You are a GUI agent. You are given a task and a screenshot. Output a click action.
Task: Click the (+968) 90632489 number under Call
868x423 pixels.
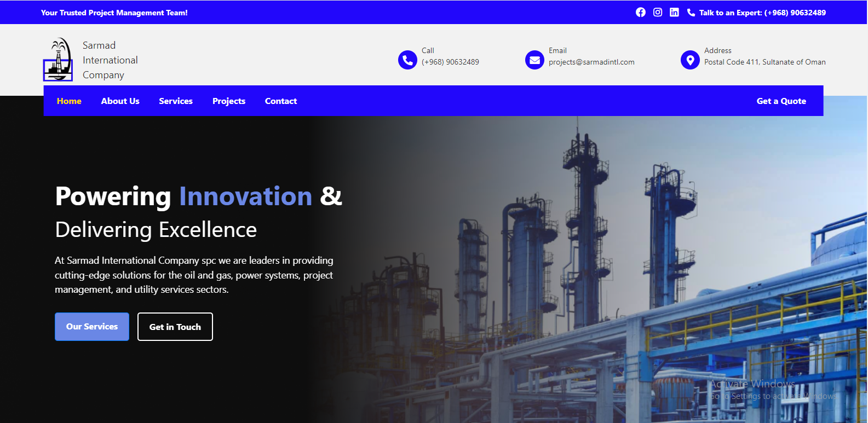[450, 62]
